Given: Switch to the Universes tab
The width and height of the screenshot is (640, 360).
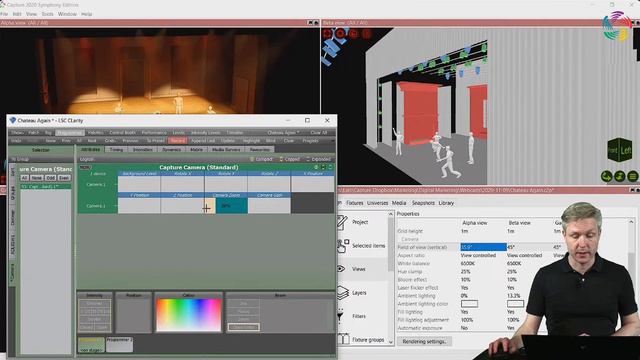Looking at the screenshot, I should click(x=378, y=203).
